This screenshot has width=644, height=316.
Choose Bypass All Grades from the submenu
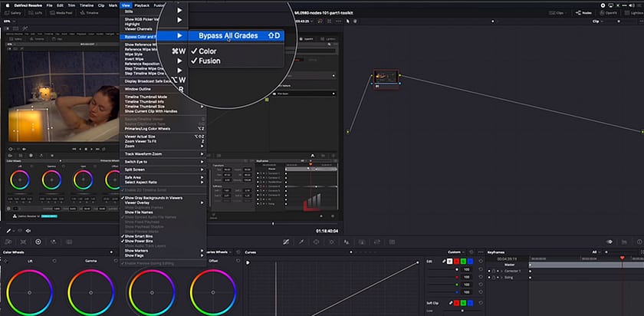[x=236, y=36]
